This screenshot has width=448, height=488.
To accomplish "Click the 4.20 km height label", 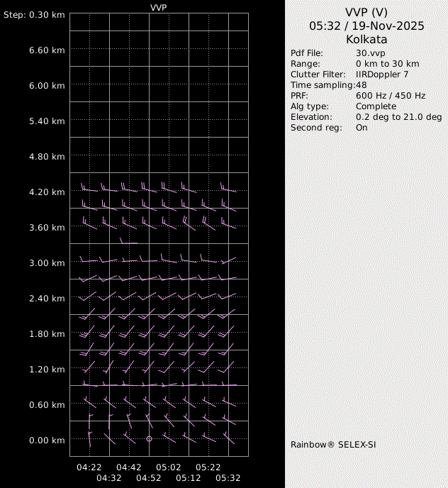I will (49, 192).
